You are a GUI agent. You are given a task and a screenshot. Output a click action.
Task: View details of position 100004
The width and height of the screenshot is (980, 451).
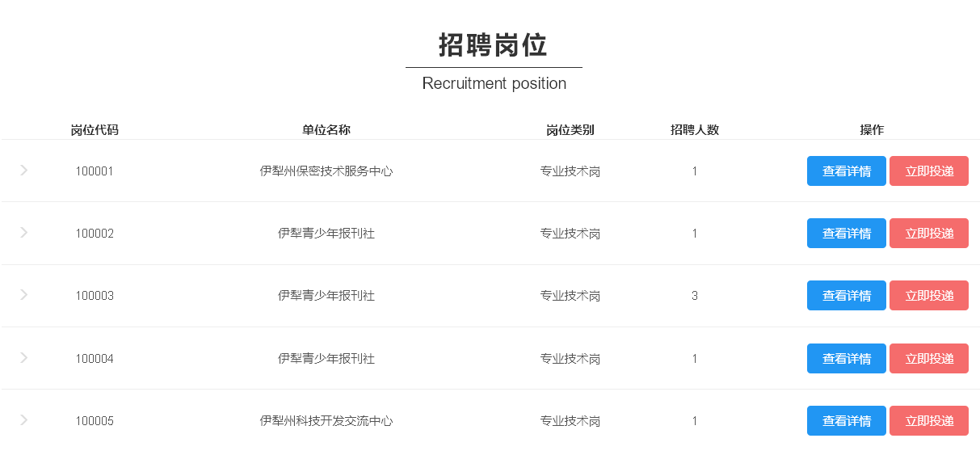click(846, 359)
